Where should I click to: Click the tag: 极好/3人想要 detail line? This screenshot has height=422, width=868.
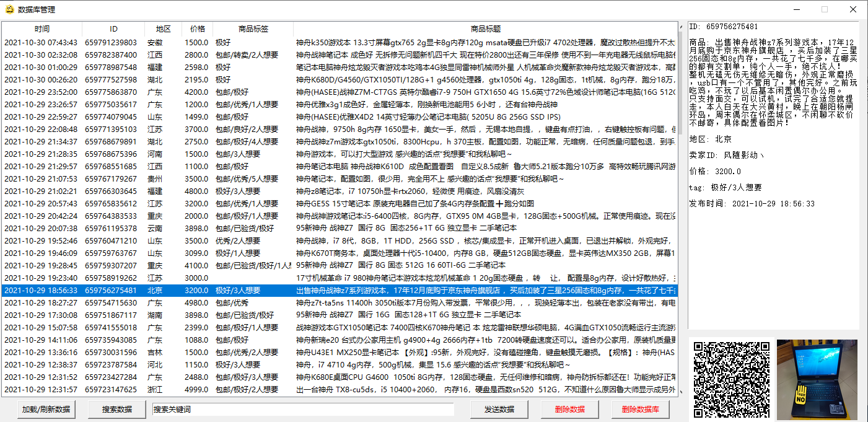click(x=725, y=187)
